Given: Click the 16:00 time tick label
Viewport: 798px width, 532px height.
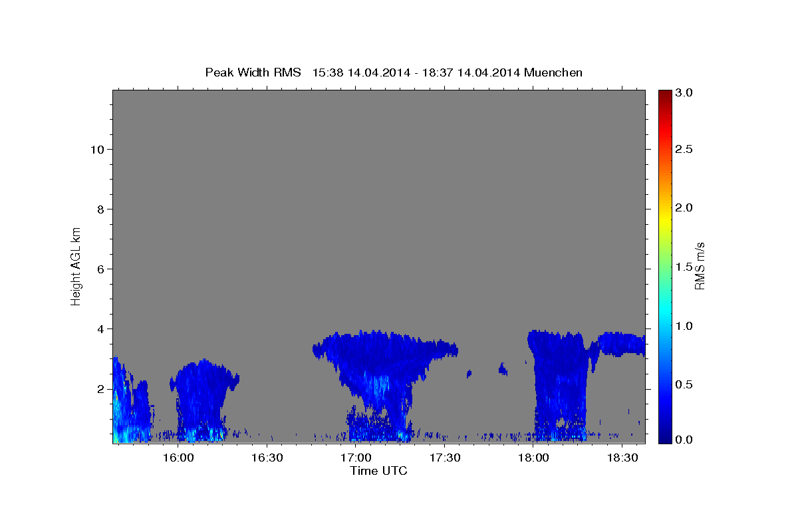Looking at the screenshot, I should pos(178,458).
